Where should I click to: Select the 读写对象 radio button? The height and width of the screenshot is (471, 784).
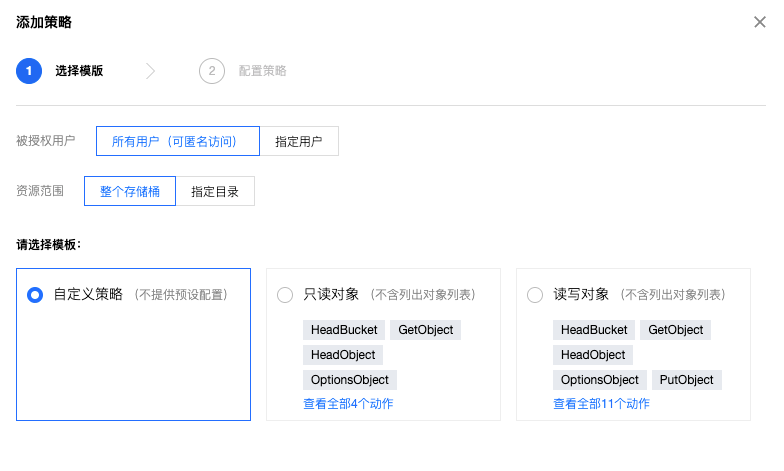535,295
